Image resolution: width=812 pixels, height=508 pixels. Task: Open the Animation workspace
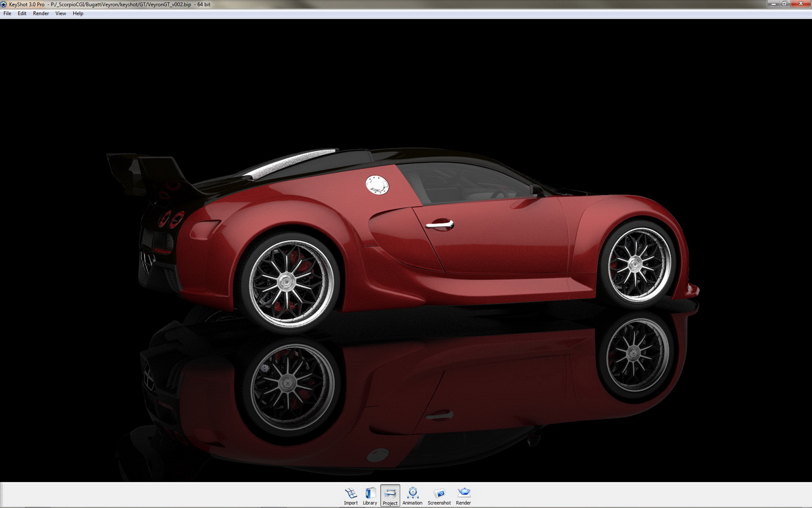coord(412,494)
